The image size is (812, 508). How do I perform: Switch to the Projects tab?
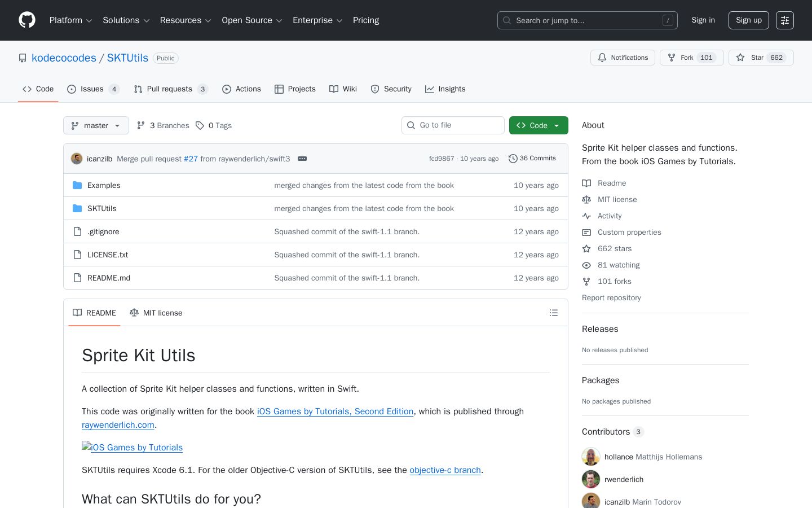click(x=295, y=89)
